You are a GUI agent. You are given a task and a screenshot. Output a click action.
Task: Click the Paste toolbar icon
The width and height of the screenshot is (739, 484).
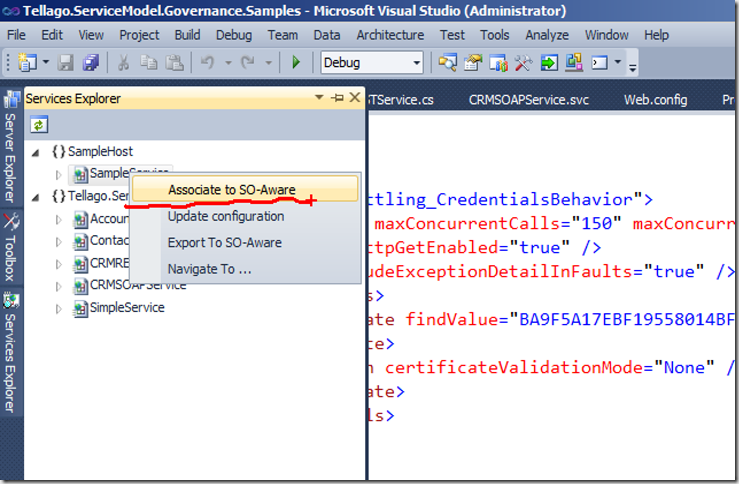click(174, 62)
